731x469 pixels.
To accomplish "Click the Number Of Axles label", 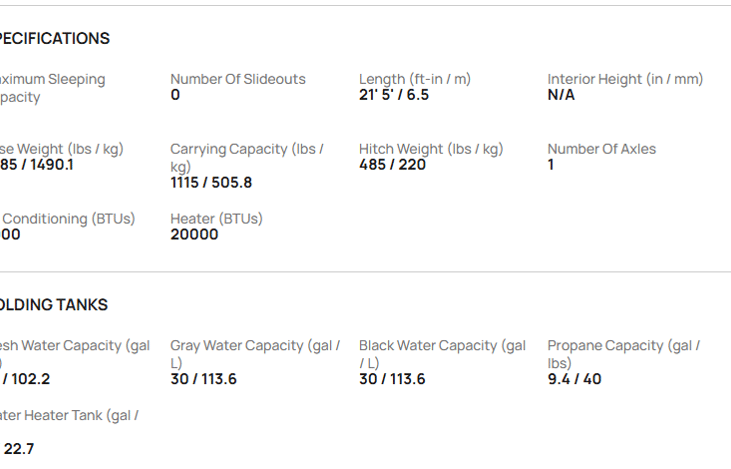I will click(602, 149).
